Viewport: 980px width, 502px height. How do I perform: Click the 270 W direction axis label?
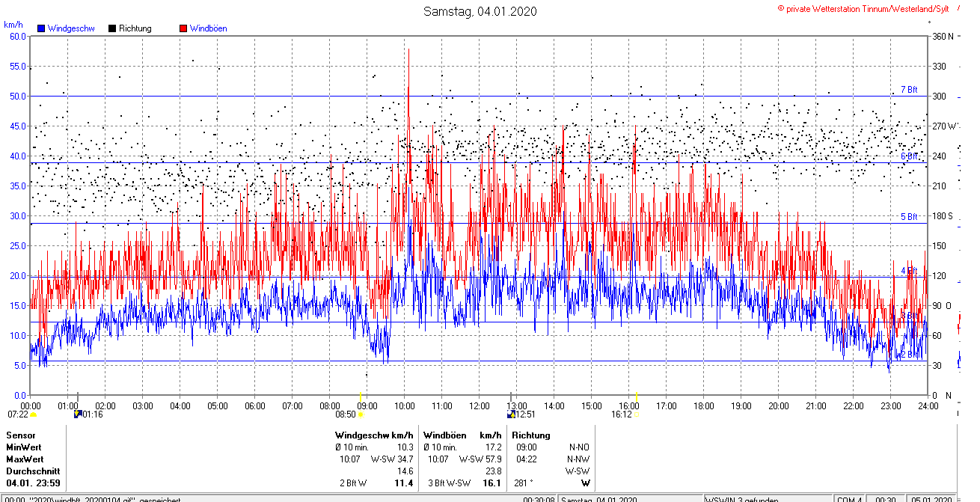click(x=944, y=126)
